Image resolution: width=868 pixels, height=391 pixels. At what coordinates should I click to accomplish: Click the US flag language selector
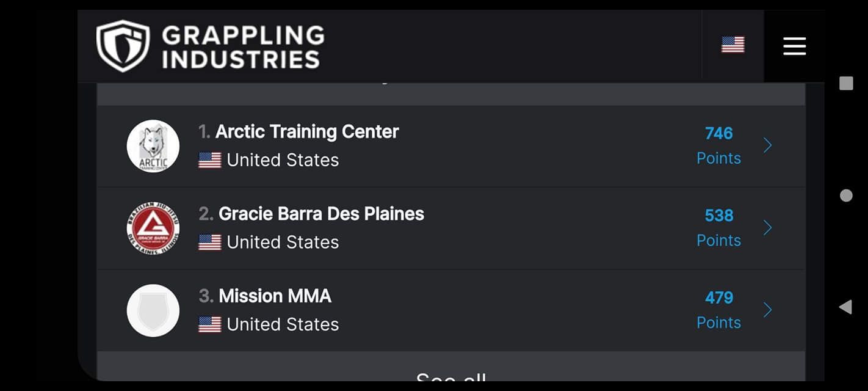point(732,45)
